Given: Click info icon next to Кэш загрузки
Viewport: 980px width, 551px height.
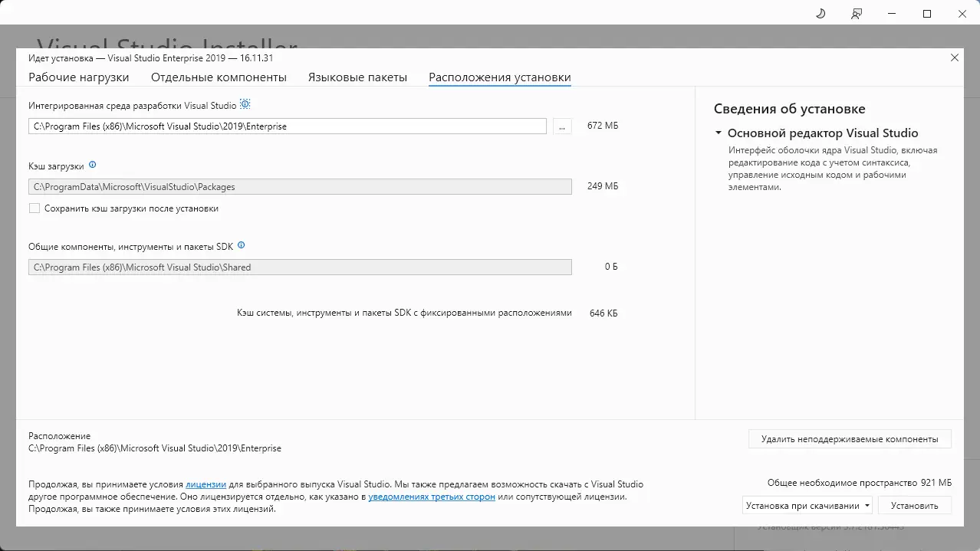Looking at the screenshot, I should pyautogui.click(x=93, y=165).
